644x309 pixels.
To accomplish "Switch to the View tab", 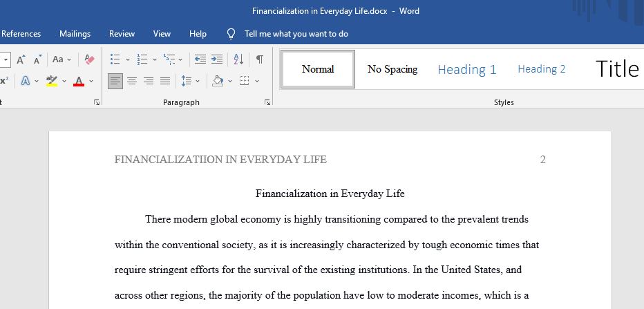I will [162, 34].
